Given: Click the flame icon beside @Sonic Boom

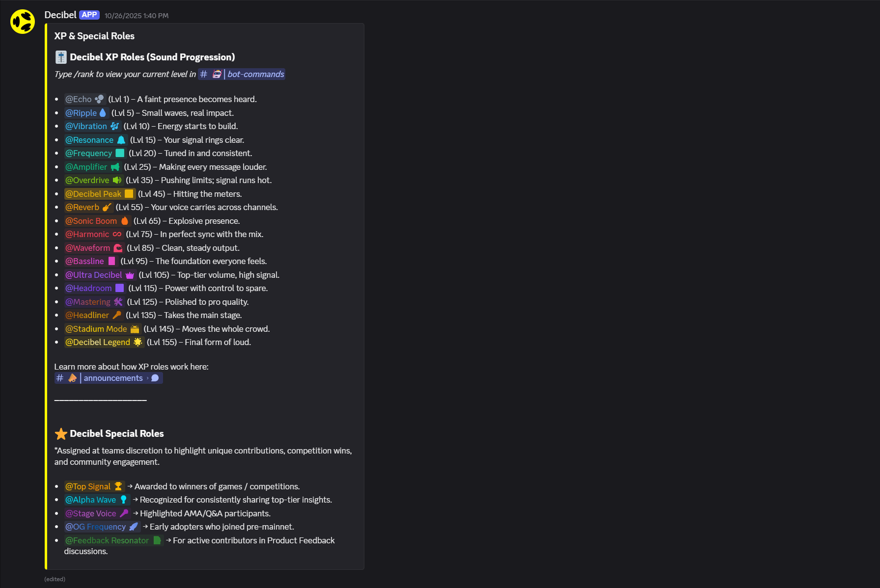Looking at the screenshot, I should tap(125, 221).
